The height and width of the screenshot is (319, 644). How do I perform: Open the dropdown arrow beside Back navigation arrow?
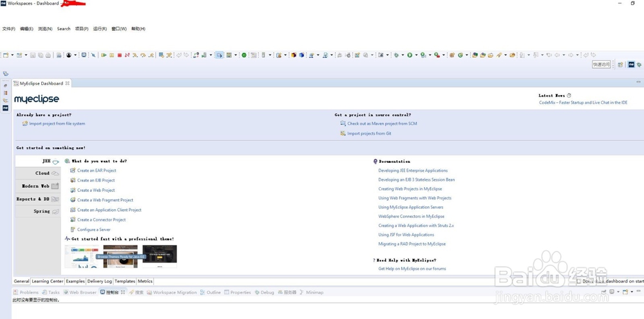pos(564,55)
